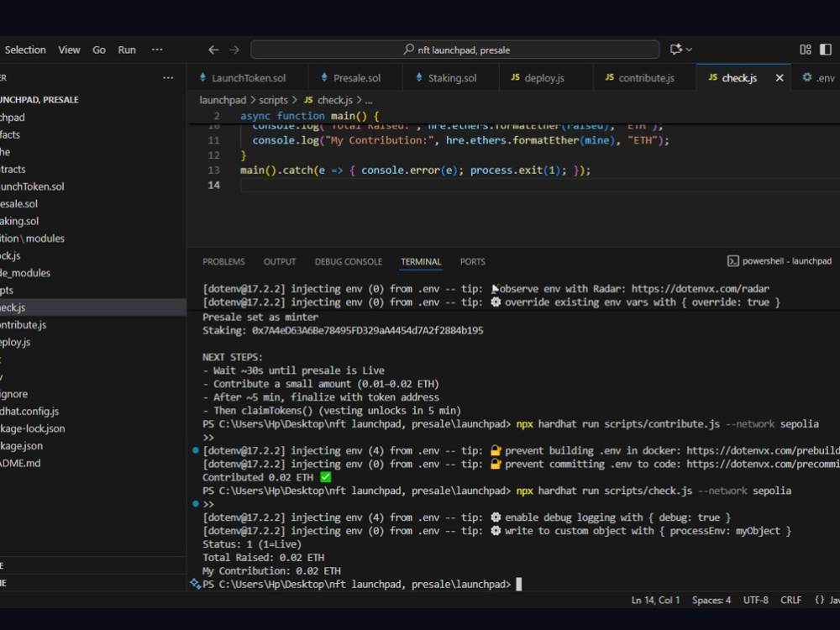The image size is (840, 630).
Task: Click the Ln 14, Col 1 status item
Action: pos(655,600)
